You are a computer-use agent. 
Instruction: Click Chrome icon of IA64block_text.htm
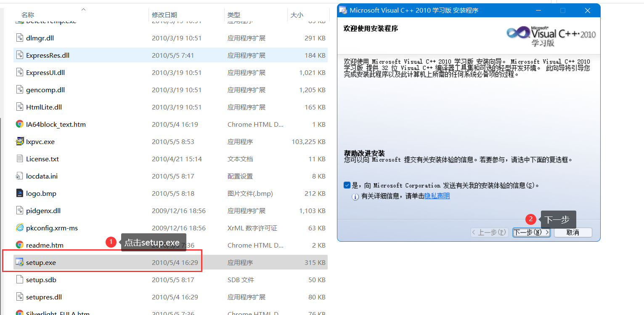tap(19, 124)
